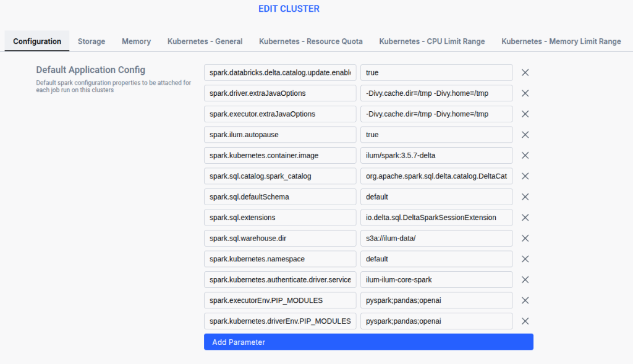View the Kubernetes - Resource Quota tab

tap(310, 41)
